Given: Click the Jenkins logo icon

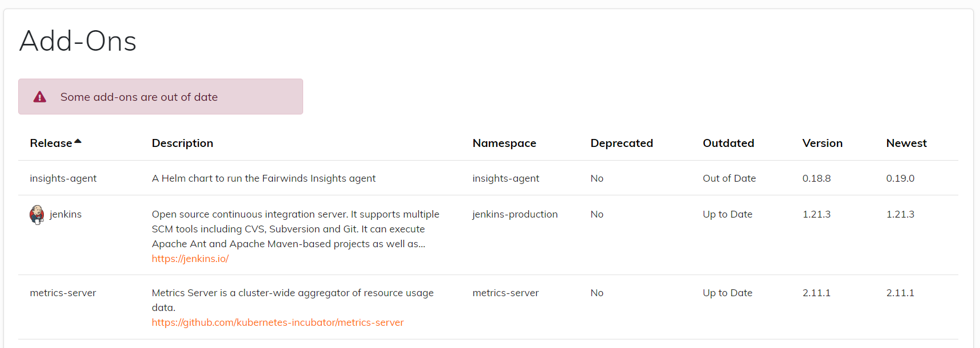Looking at the screenshot, I should point(37,215).
